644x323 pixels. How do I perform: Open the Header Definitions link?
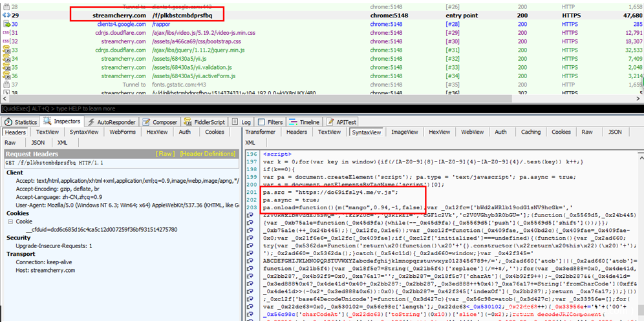point(207,154)
